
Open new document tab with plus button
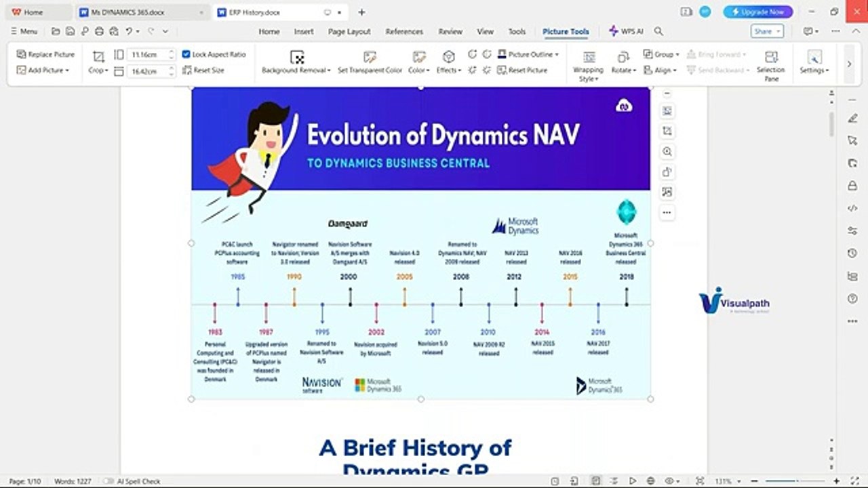click(361, 12)
